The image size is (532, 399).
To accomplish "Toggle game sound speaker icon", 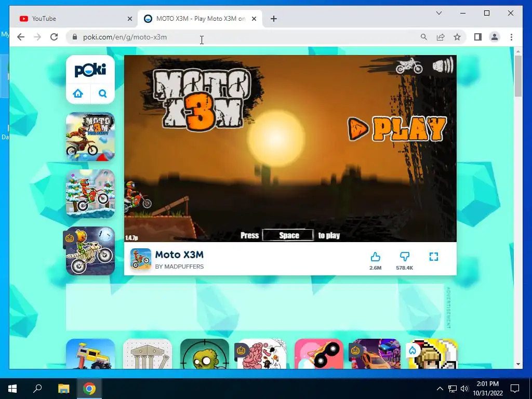I will (443, 65).
